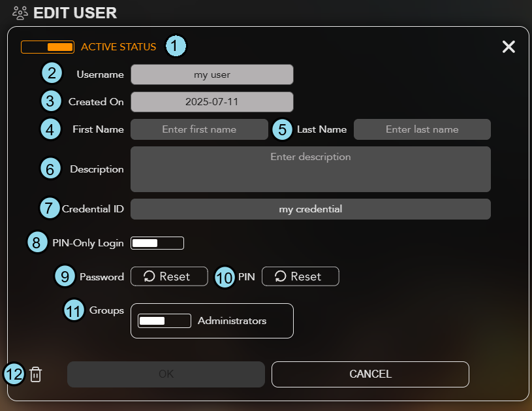Click the circular arrow icon in PIN Reset

click(281, 276)
